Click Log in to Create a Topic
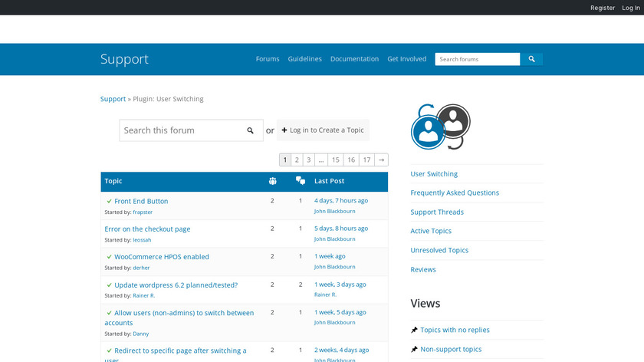 pyautogui.click(x=323, y=130)
